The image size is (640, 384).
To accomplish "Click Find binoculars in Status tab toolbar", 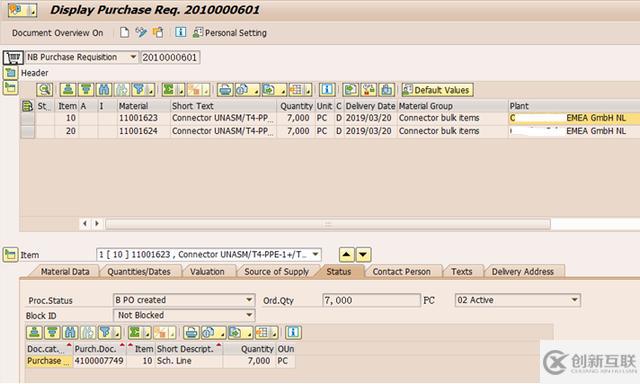I will coord(70,333).
